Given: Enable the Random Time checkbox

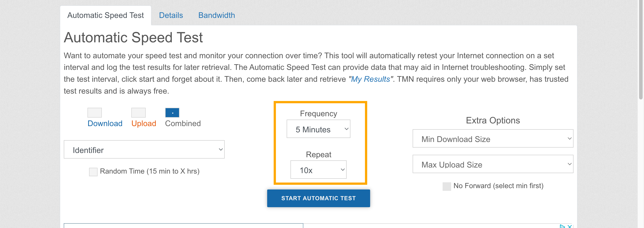Looking at the screenshot, I should click(93, 172).
